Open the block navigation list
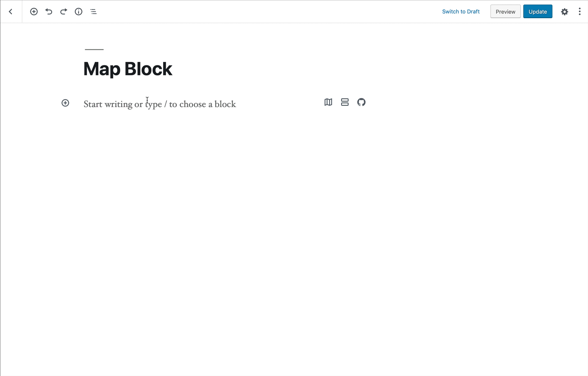The image size is (588, 376). tap(93, 12)
